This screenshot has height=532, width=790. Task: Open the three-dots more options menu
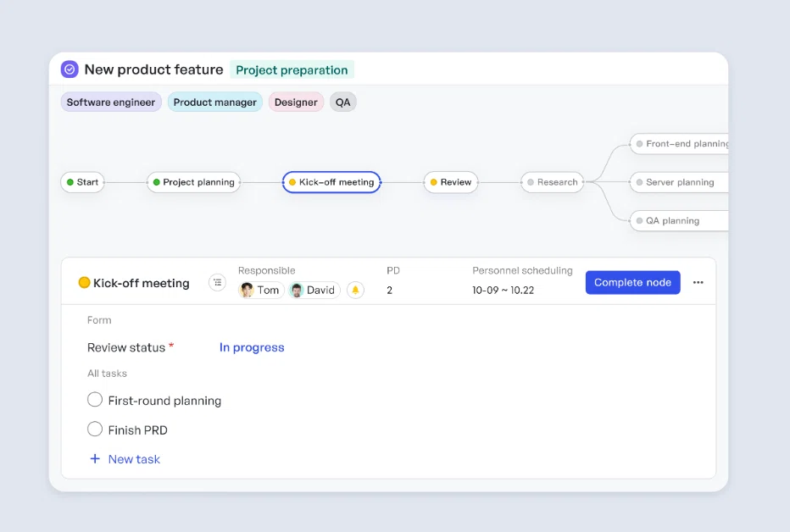click(698, 282)
